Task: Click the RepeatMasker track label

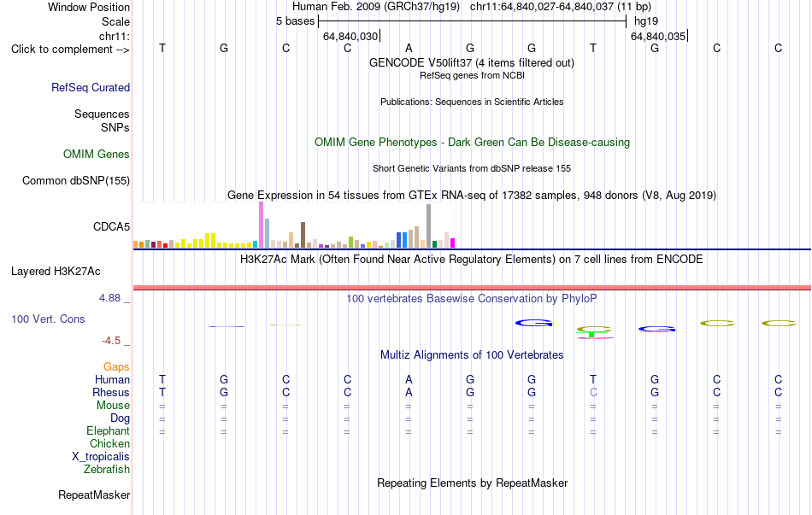Action: (94, 495)
